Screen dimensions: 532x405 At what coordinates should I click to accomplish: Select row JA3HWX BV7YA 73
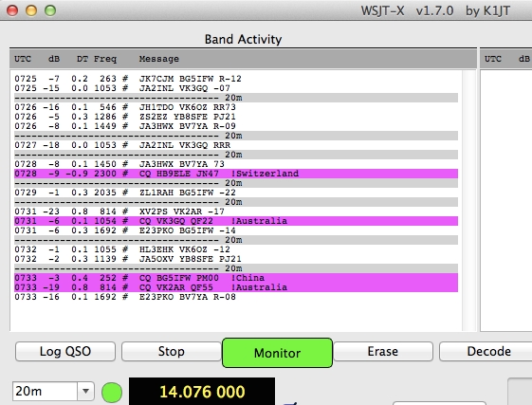[x=236, y=164]
